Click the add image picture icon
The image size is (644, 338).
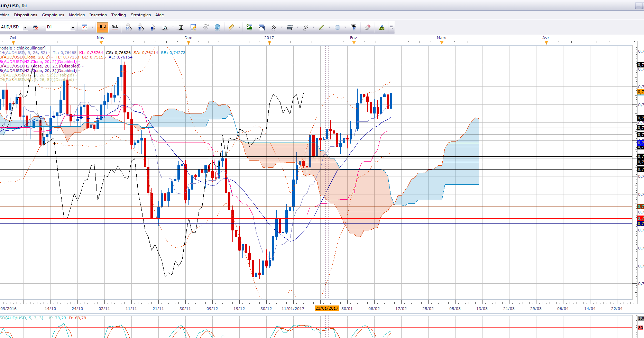249,27
